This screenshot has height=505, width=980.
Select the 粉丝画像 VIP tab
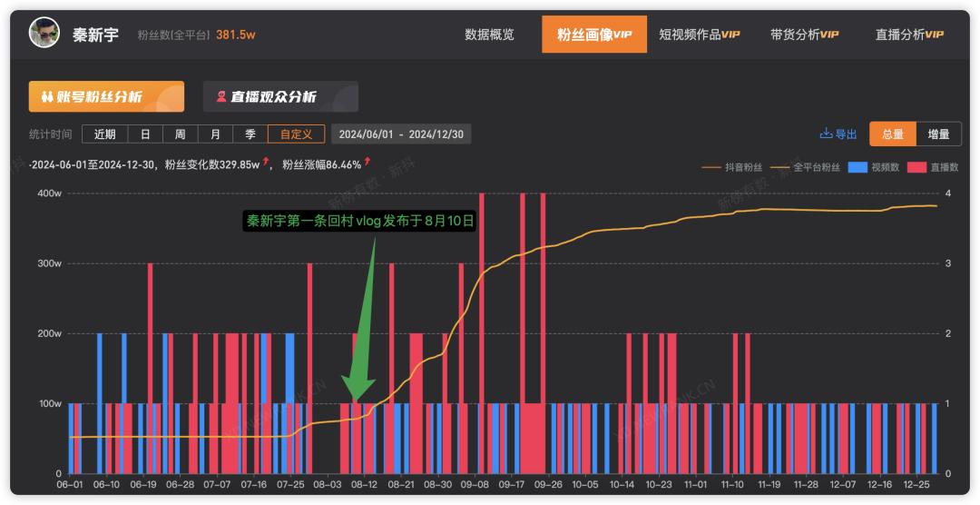(x=594, y=35)
